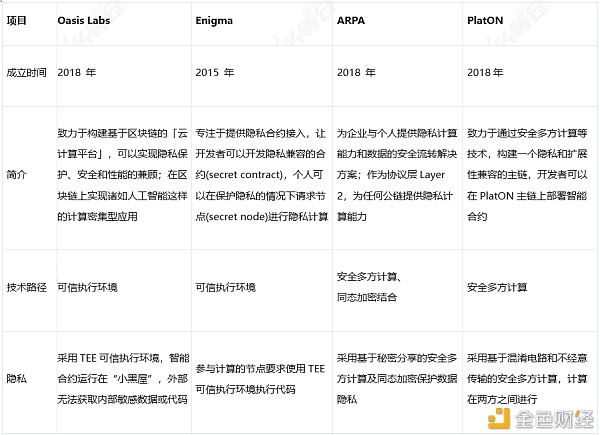Click ARPA founding year 2018 年
Image resolution: width=600 pixels, height=435 pixels.
(x=356, y=72)
